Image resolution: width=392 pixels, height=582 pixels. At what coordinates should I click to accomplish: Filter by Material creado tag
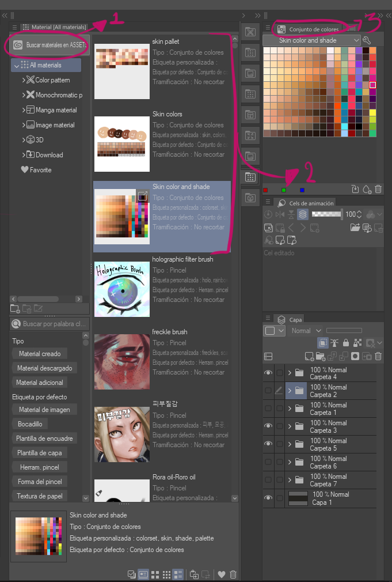pos(40,354)
